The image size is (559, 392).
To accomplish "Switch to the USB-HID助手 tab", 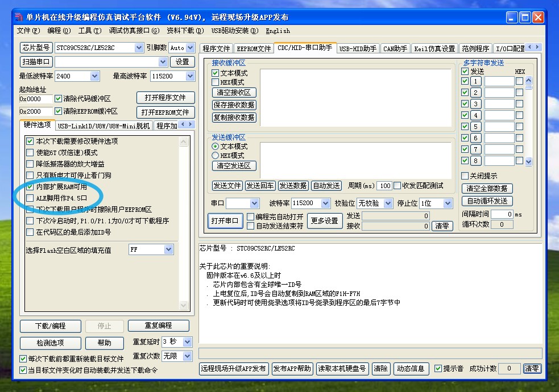I will [x=358, y=49].
